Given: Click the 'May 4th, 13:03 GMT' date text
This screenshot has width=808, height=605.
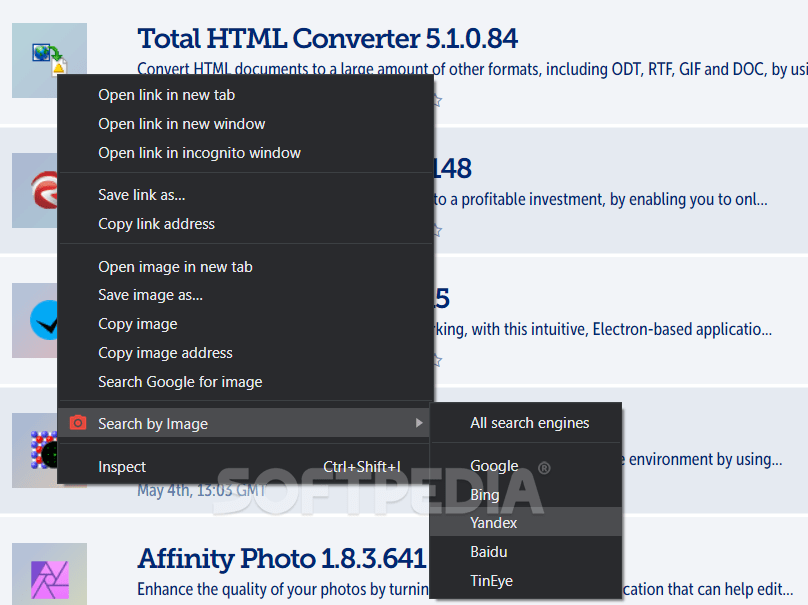Looking at the screenshot, I should [201, 490].
